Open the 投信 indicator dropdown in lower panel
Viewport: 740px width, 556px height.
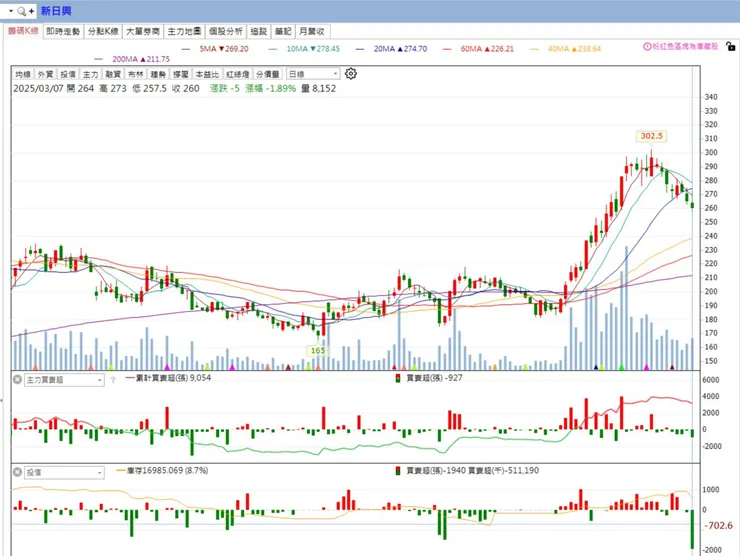[64, 472]
